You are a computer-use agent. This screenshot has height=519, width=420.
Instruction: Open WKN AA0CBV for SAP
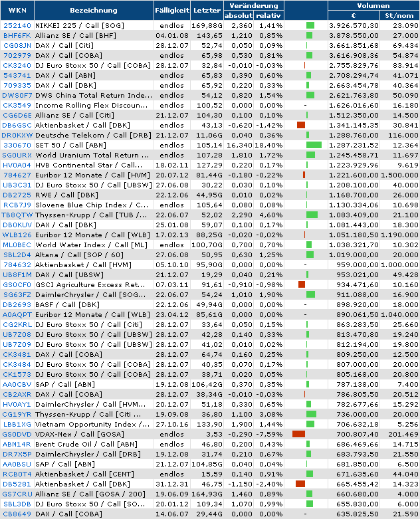tap(17, 384)
